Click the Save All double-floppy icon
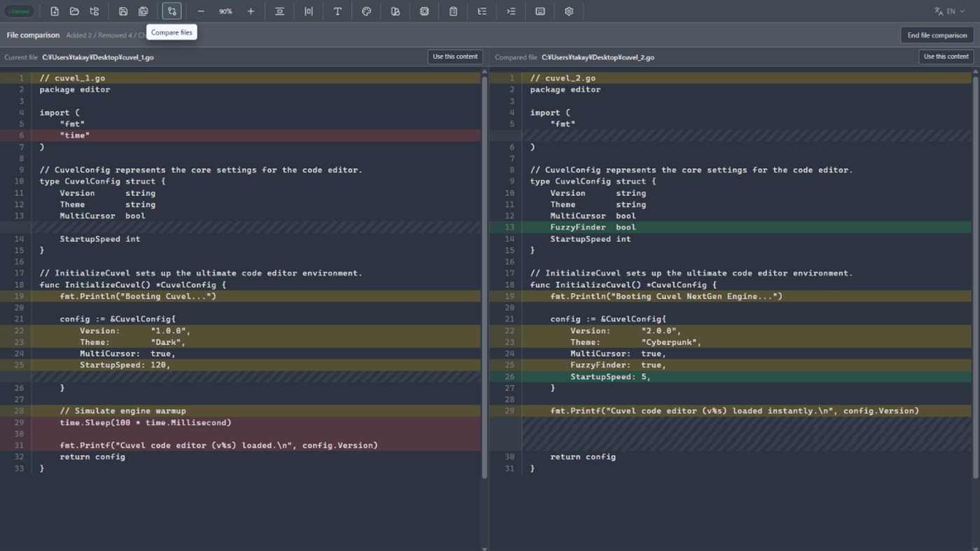This screenshot has width=980, height=551. coord(143,11)
